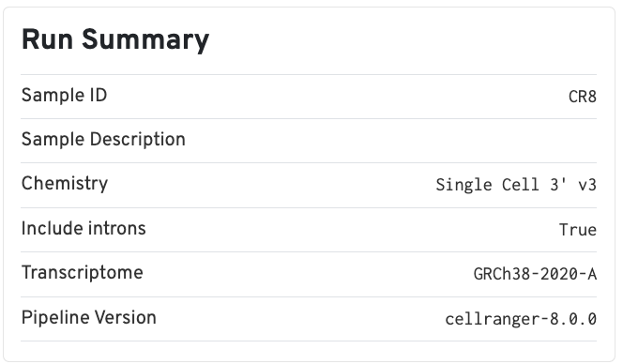
Task: Select the Pipeline Version label
Action: pyautogui.click(x=88, y=317)
